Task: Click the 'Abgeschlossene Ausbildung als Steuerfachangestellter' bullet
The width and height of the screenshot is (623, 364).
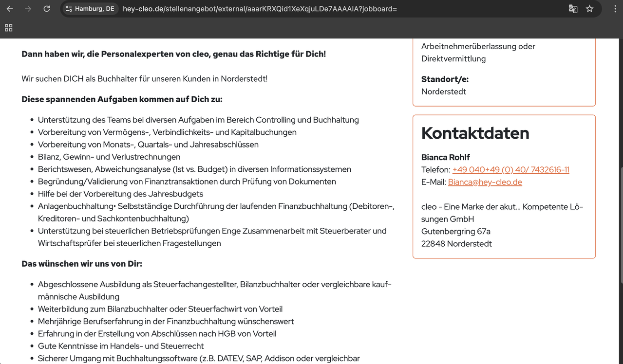Action: [x=215, y=291]
